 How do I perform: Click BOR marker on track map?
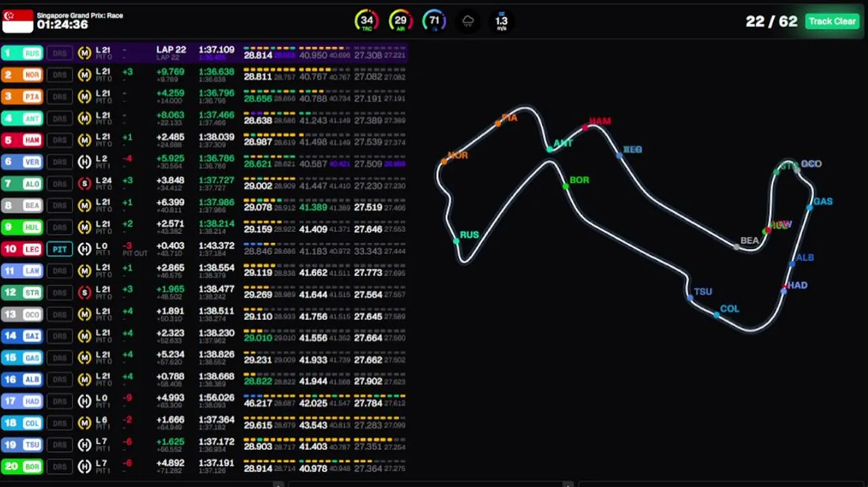point(565,186)
